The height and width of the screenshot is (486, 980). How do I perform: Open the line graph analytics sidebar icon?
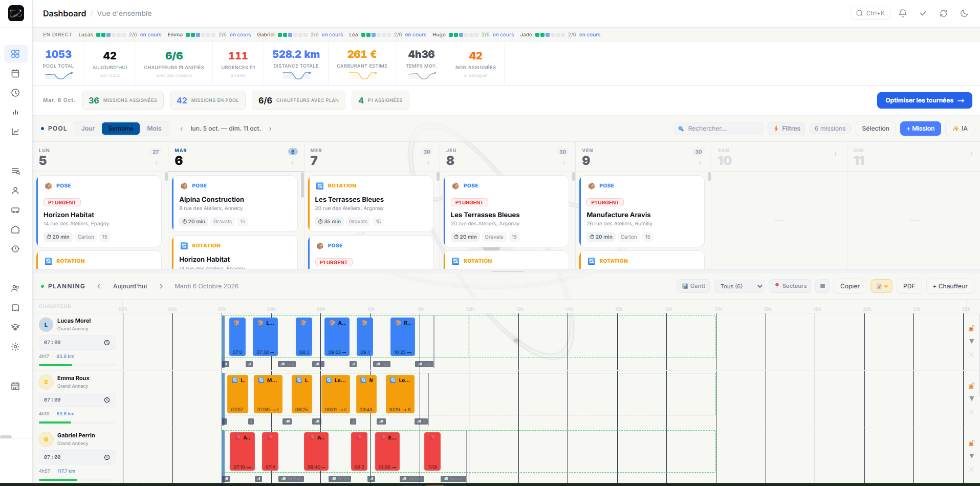tap(15, 132)
